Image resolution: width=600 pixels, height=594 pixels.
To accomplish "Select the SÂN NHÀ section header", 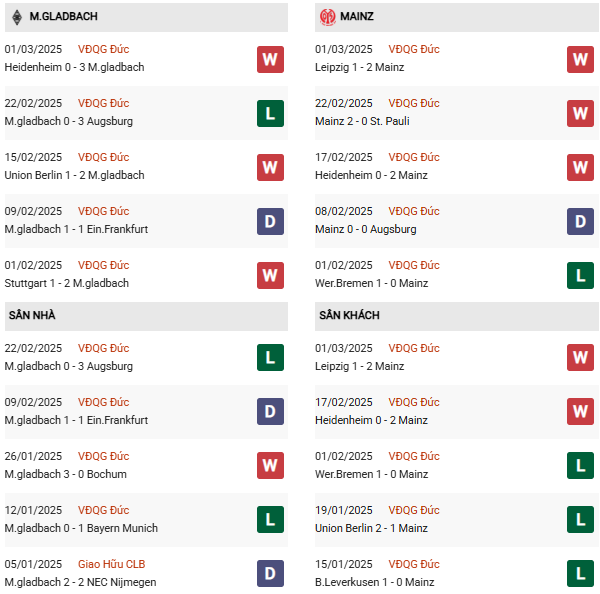I will [x=32, y=315].
